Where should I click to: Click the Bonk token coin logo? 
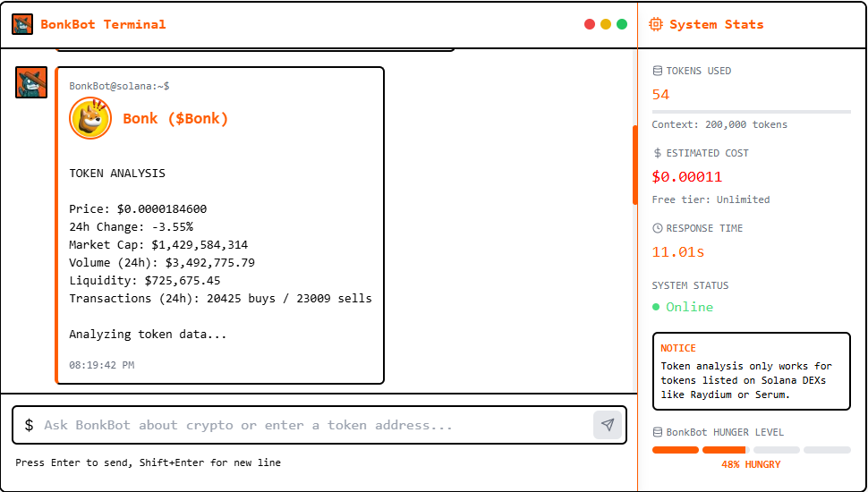[x=90, y=118]
